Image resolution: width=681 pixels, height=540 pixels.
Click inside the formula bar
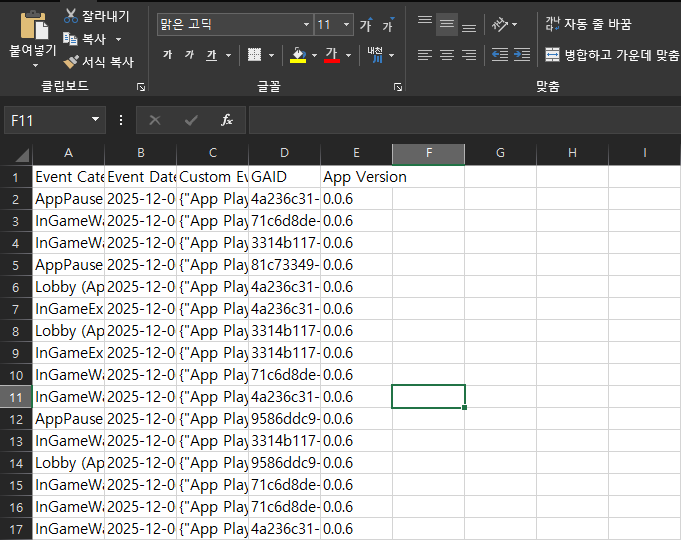coord(465,120)
